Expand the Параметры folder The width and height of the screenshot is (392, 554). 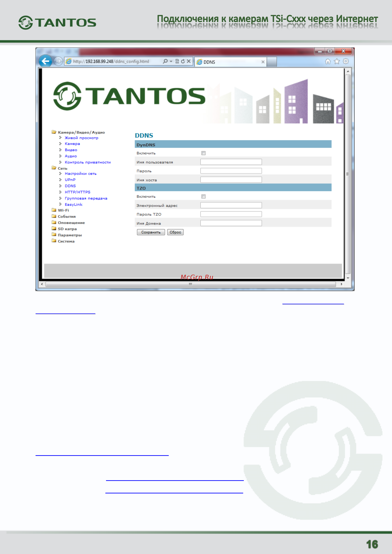click(54, 235)
